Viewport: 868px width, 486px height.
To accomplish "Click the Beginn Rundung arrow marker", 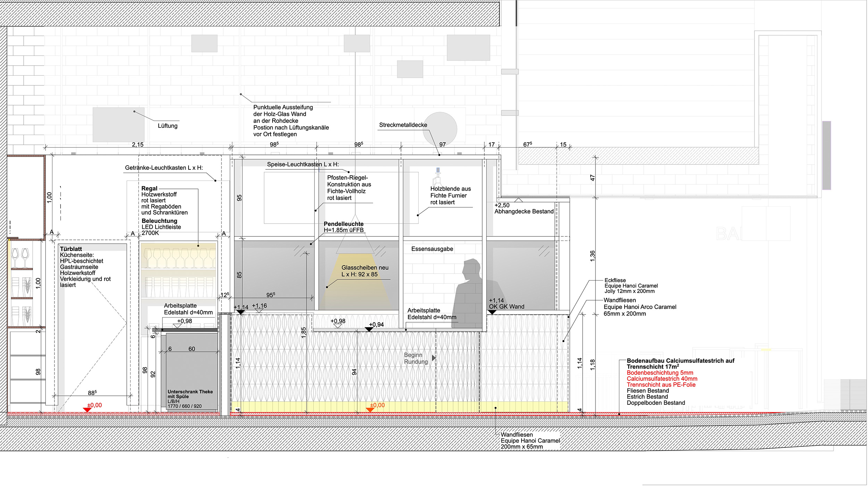I will point(433,358).
